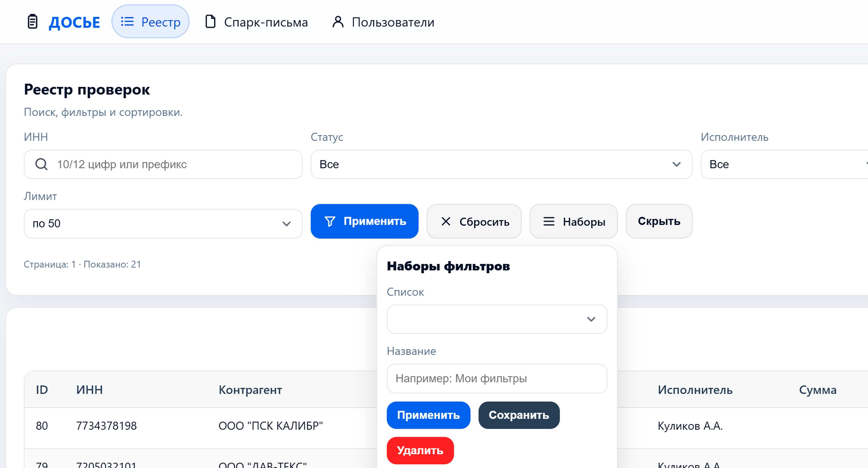Toggle the Наборы filter sets popup
868x468 pixels.
point(573,221)
